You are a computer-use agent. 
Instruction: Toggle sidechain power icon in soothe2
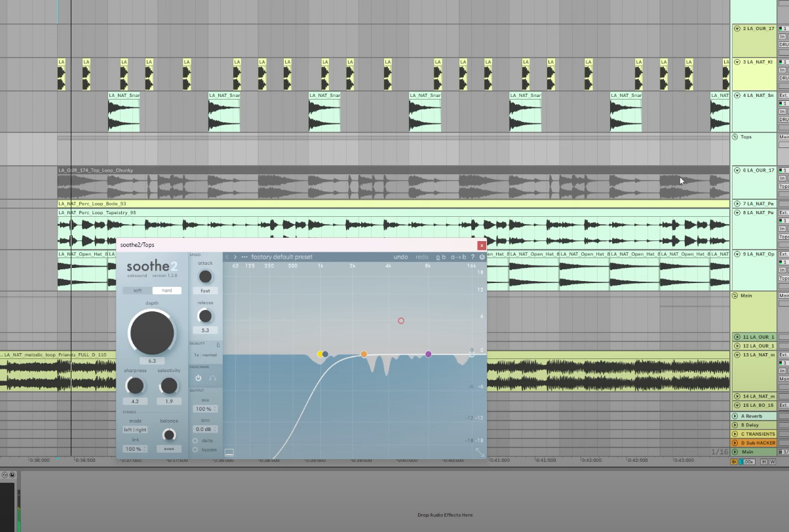[199, 378]
